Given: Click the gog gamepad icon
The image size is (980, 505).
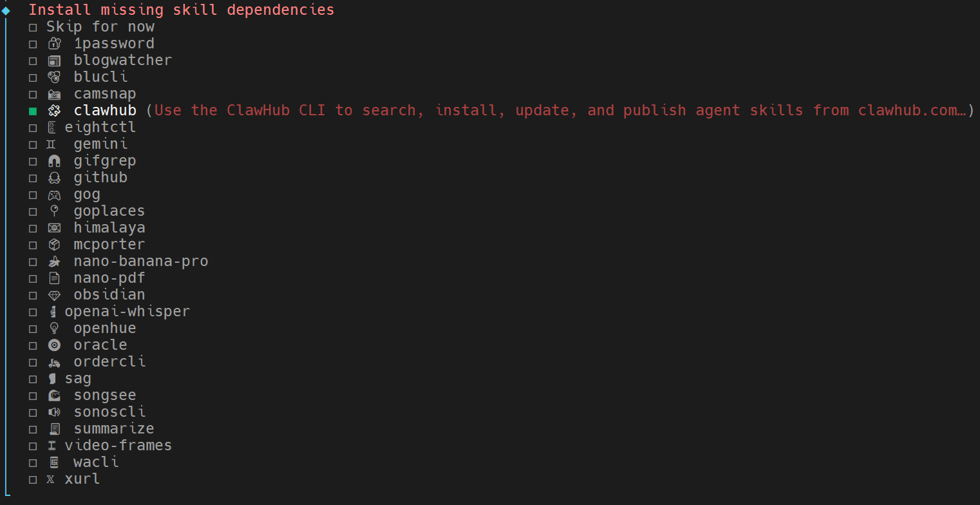Looking at the screenshot, I should pyautogui.click(x=54, y=194).
